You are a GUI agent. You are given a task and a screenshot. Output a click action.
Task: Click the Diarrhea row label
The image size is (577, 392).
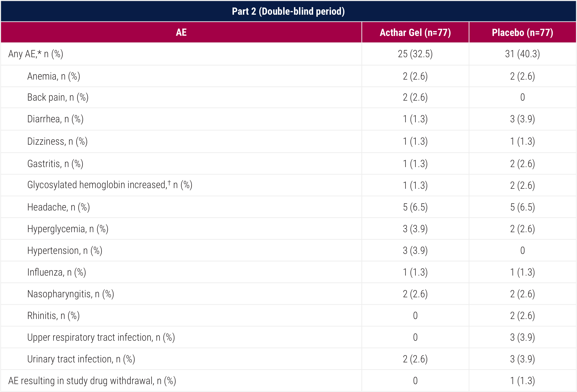tap(55, 119)
